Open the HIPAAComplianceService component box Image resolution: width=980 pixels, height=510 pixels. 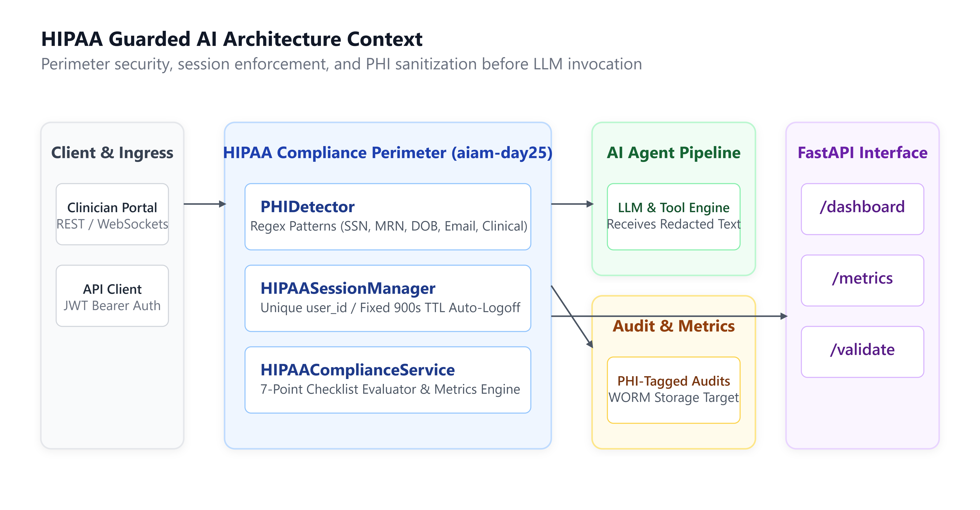pos(388,380)
